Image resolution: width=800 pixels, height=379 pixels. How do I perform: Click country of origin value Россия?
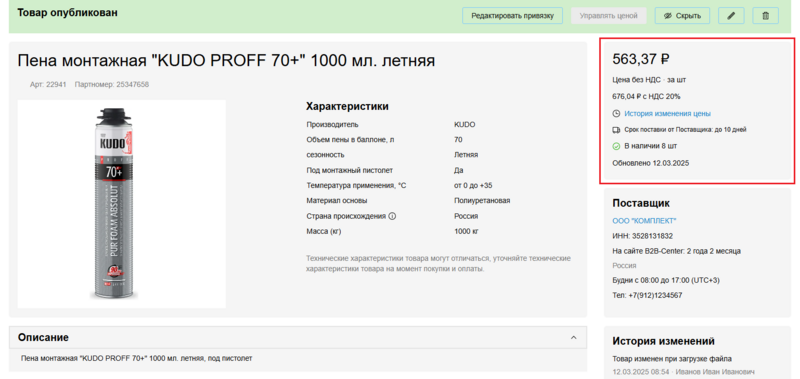pyautogui.click(x=466, y=216)
